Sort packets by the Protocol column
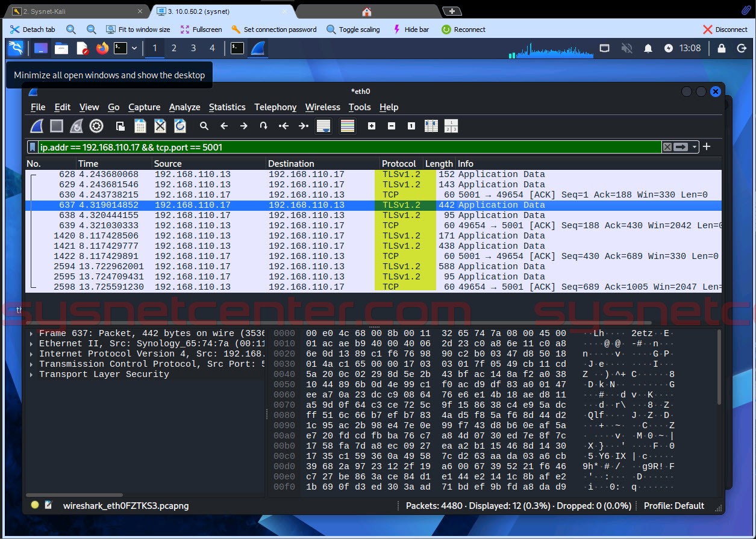The image size is (756, 539). tap(401, 163)
